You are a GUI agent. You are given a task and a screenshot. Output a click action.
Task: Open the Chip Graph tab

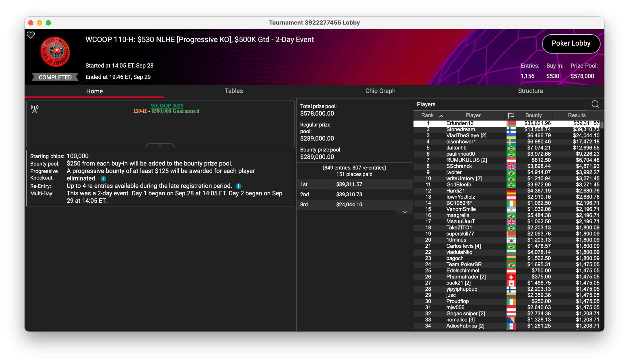pos(380,91)
